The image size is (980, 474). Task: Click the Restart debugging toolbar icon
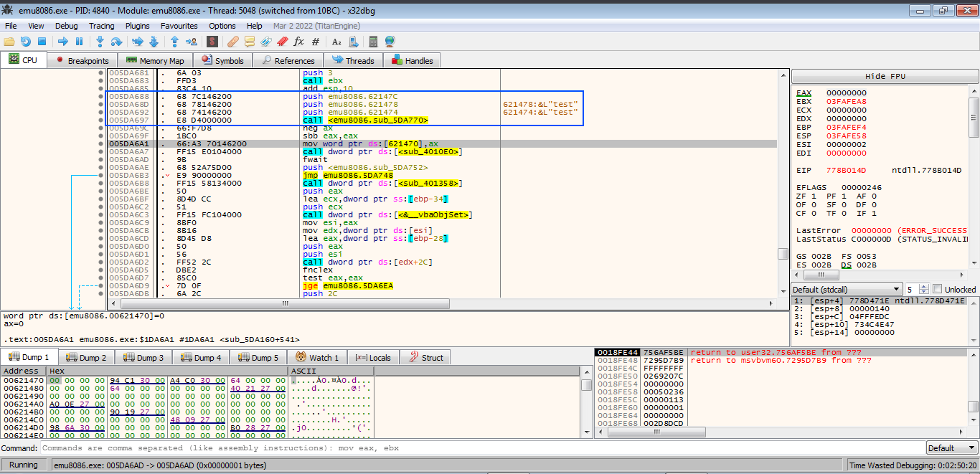pyautogui.click(x=25, y=42)
